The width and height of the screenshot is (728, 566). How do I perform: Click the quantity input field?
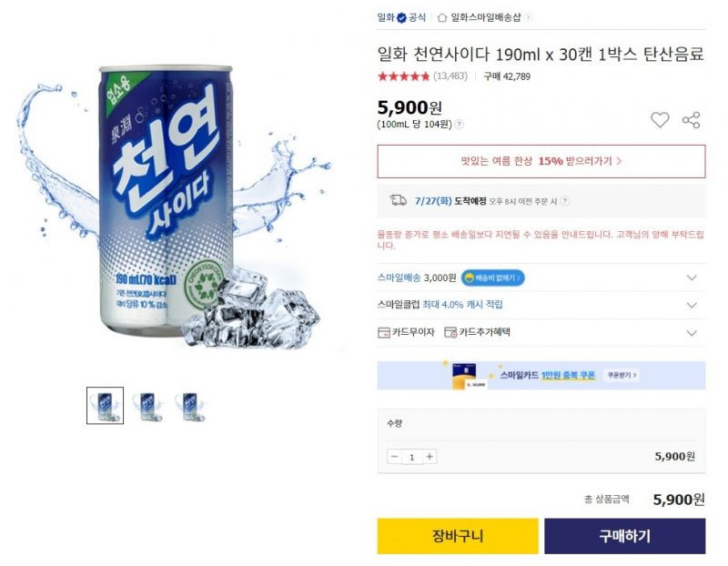click(x=412, y=457)
